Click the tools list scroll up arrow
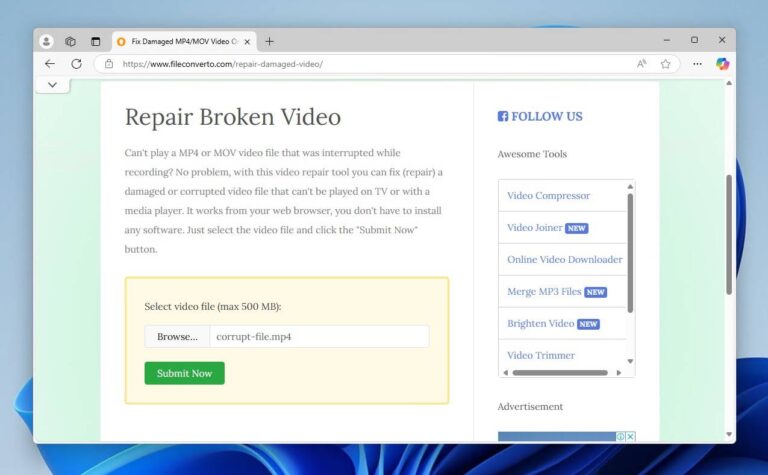The width and height of the screenshot is (768, 475). 630,187
